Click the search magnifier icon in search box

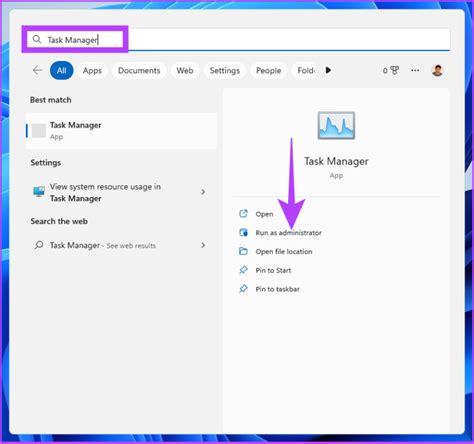(37, 39)
